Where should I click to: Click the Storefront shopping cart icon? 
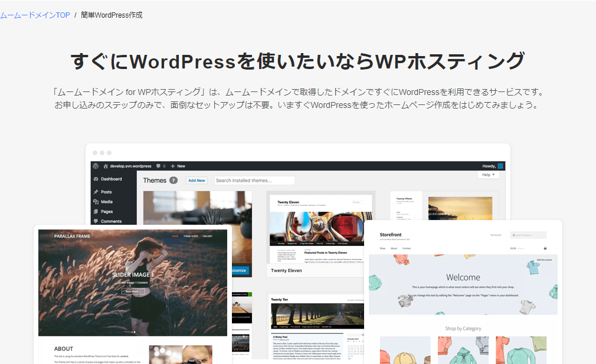click(545, 248)
